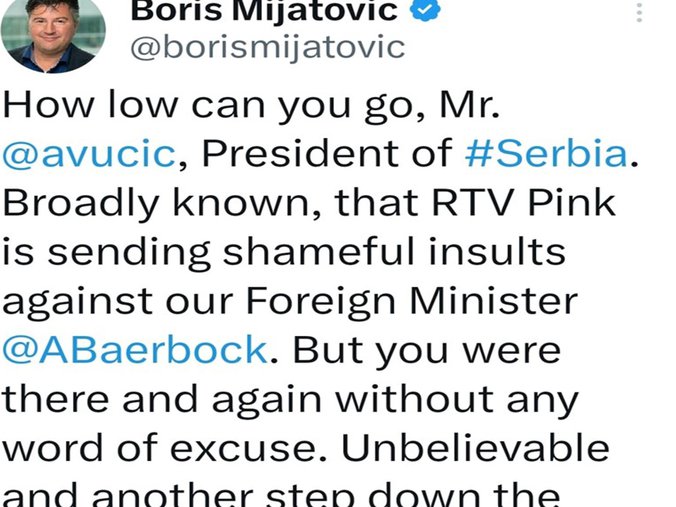The height and width of the screenshot is (507, 676).
Task: Click the phrase "But you were"
Action: (427, 351)
